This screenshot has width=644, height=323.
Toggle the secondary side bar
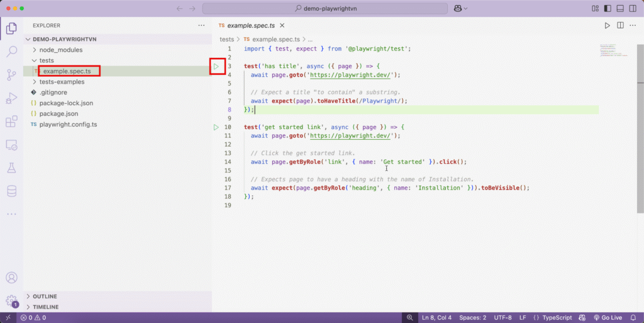[633, 9]
